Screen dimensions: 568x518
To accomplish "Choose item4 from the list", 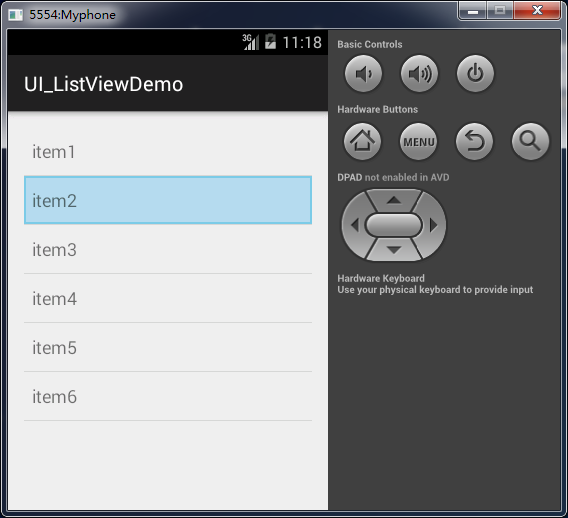I will pyautogui.click(x=168, y=298).
